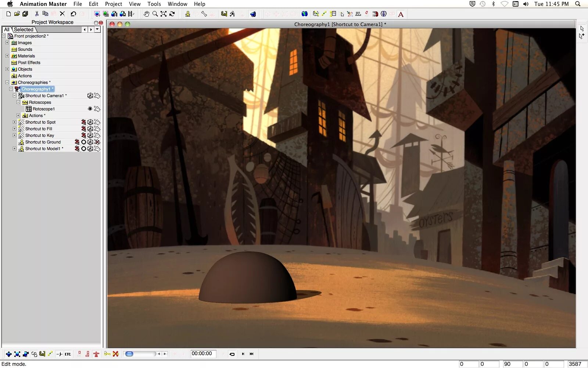Switch to the Selected tab
This screenshot has height=368, width=588.
[24, 29]
